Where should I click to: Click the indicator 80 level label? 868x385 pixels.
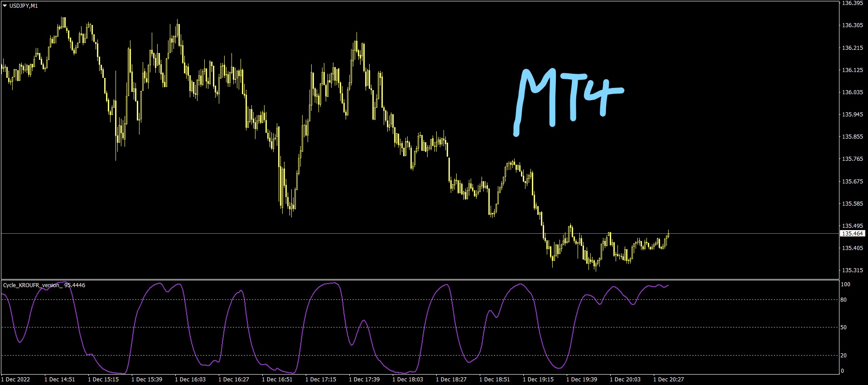pyautogui.click(x=844, y=300)
